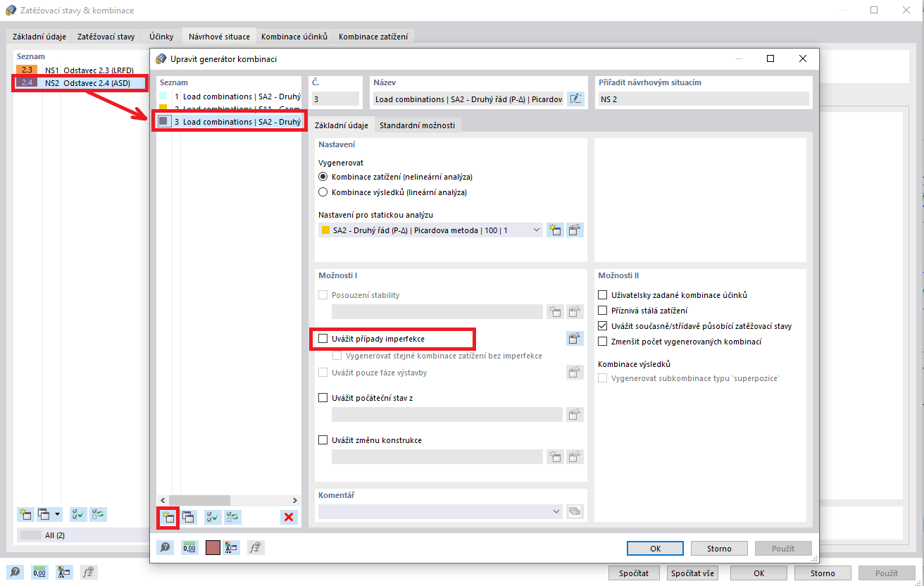Edit selected static analysis settings

[575, 230]
